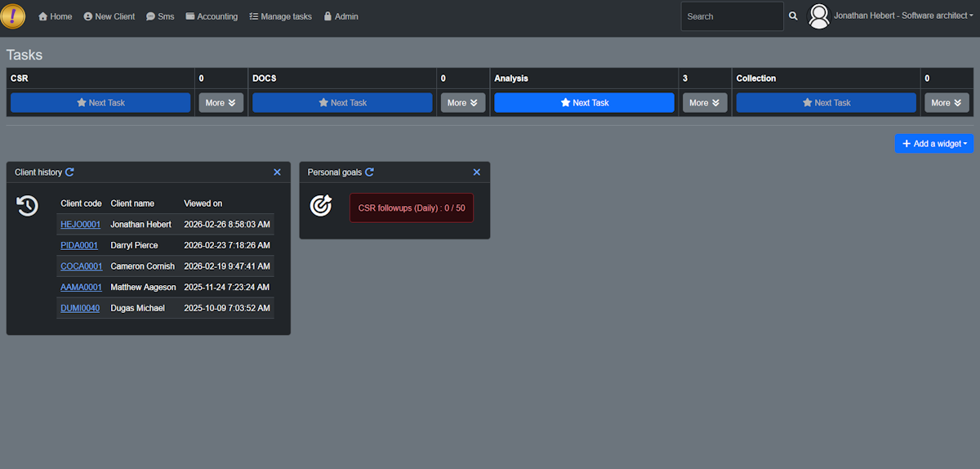Open client link COCA0001
The height and width of the screenshot is (469, 980).
(82, 266)
